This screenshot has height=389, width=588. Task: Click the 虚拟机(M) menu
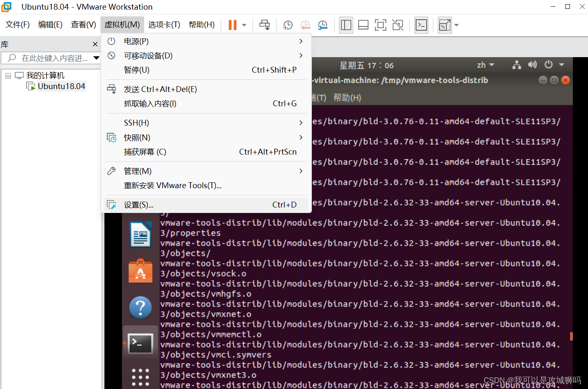click(x=122, y=25)
